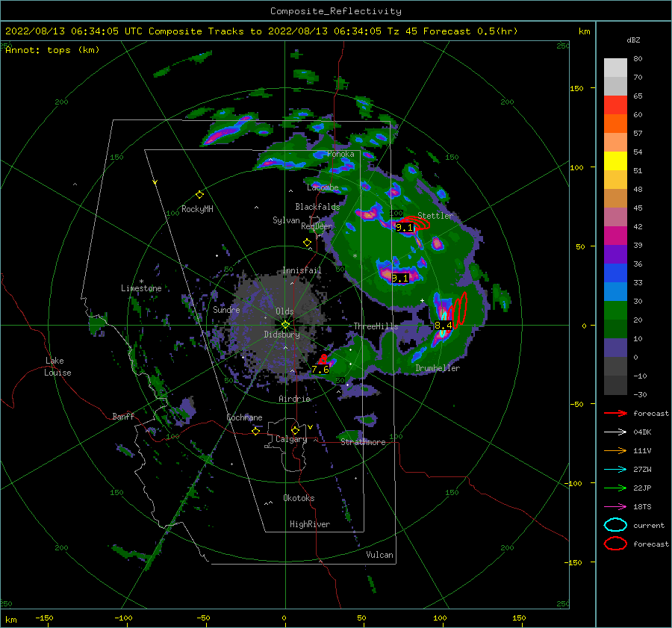Select storm top label 8.4

[x=443, y=326]
